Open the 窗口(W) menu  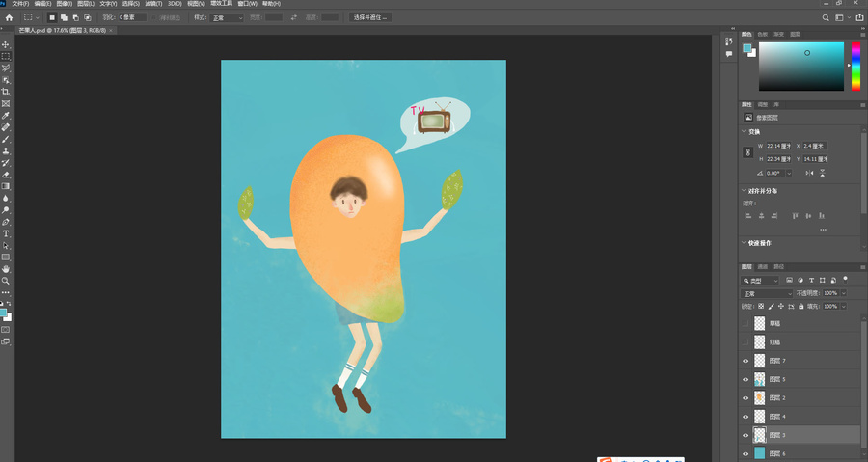[248, 3]
